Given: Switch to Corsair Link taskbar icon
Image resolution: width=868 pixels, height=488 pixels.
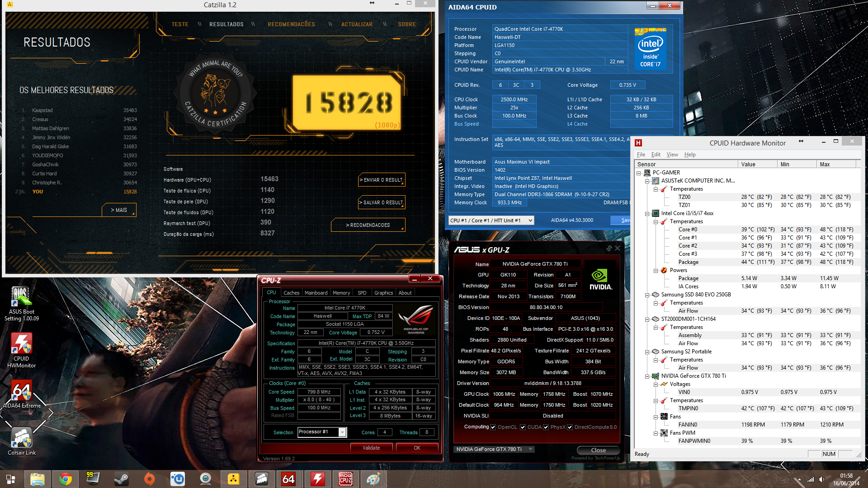Looking at the screenshot, I should point(261,479).
